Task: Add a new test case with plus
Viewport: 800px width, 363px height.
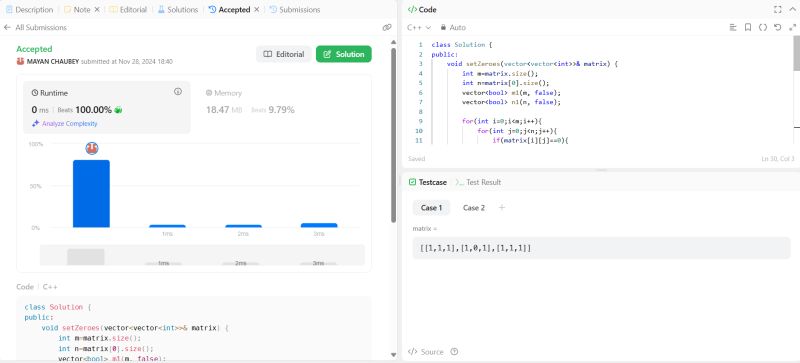Action: (x=502, y=208)
